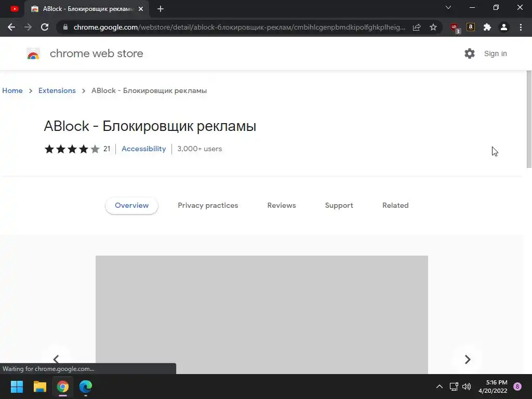Viewport: 532px width, 399px height.
Task: Click the 21 ratings count
Action: [x=107, y=149]
